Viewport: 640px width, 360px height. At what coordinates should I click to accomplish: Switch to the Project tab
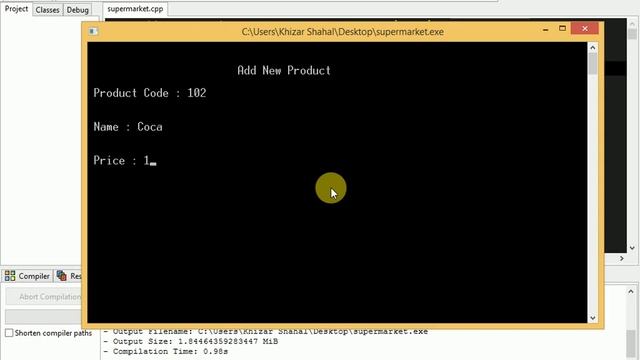pyautogui.click(x=16, y=9)
